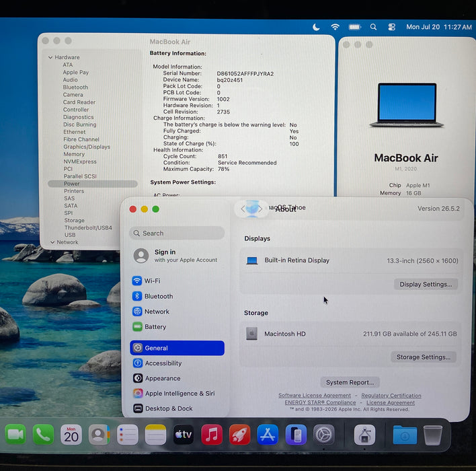Select Power in System Information sidebar
Screen dimensions: 476x471
93,184
